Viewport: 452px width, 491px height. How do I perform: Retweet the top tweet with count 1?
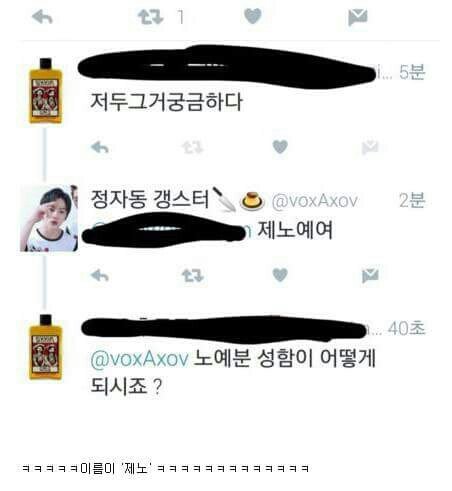151,17
